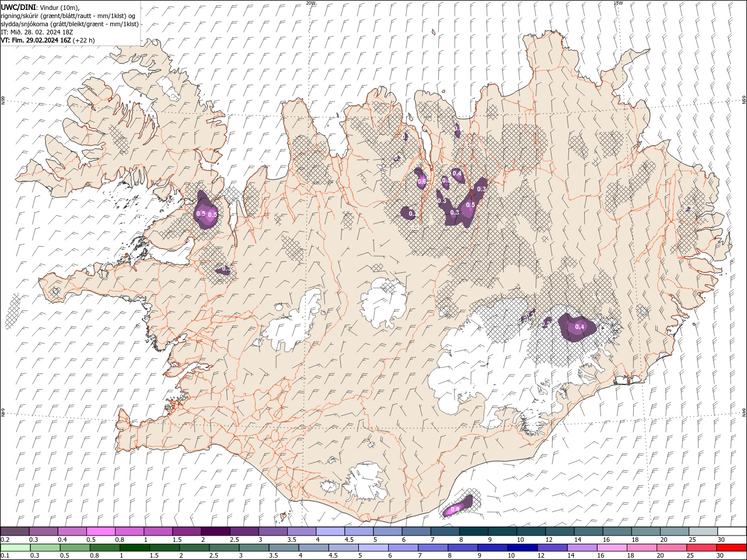Click the swatch between 12 and 14, upper legend row
This screenshot has height=560, width=747.
(x=560, y=531)
